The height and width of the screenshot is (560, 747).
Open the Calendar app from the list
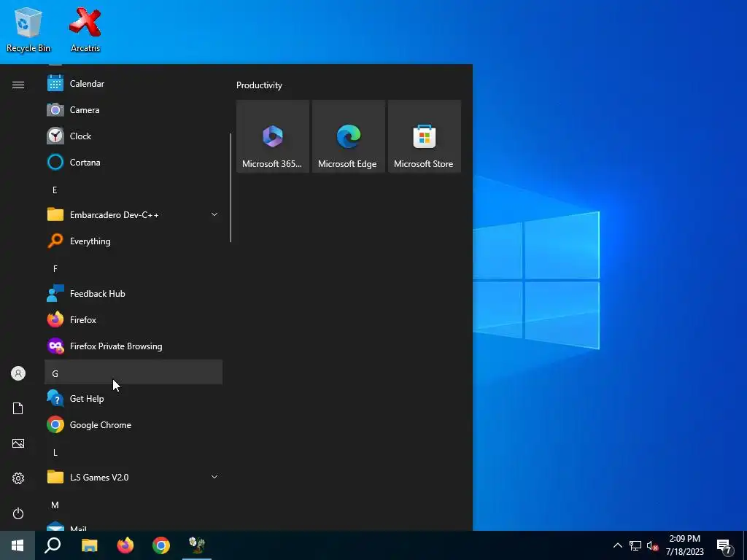[133, 84]
